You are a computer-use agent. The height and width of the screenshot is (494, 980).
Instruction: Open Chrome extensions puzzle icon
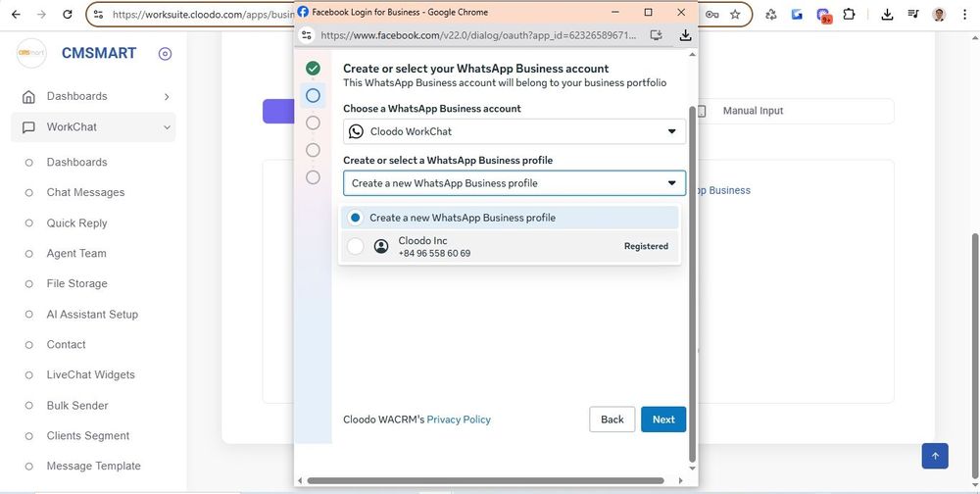point(849,15)
